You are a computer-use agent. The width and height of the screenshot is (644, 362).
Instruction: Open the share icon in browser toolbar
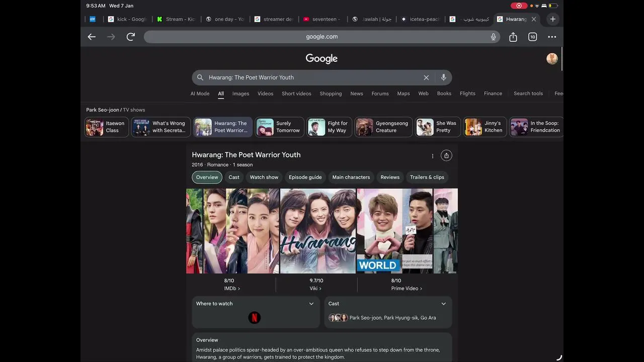[x=513, y=37]
